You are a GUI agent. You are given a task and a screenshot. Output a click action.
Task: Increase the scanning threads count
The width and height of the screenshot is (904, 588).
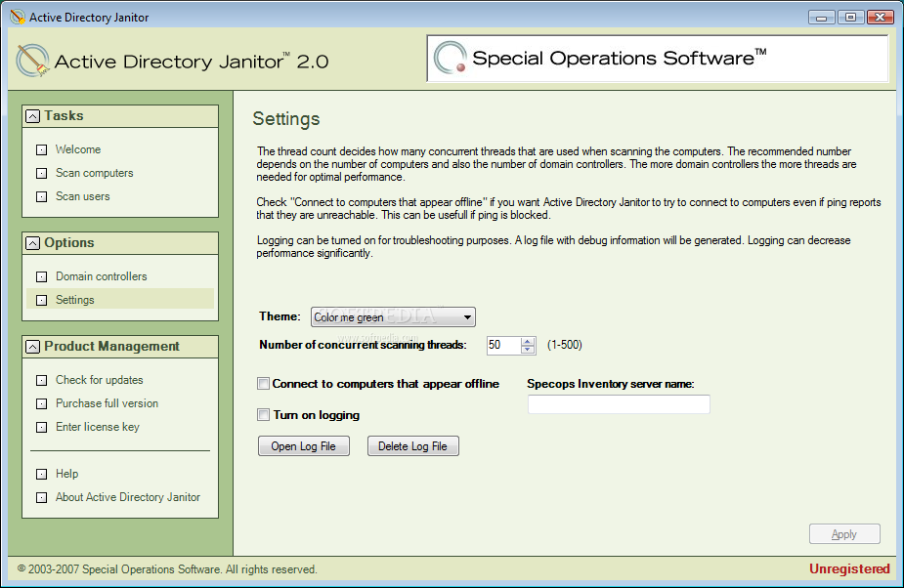(x=528, y=341)
